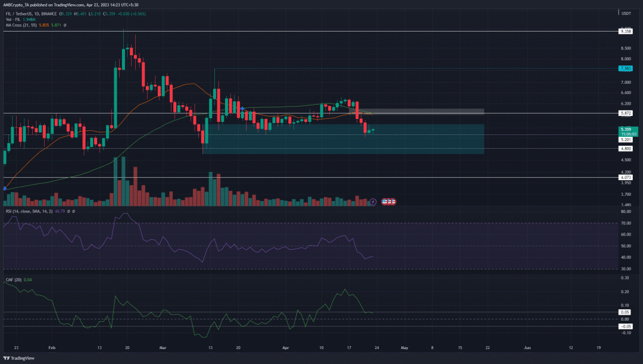The height and width of the screenshot is (364, 643).
Task: Click the middle US flag event marker
Action: click(388, 202)
